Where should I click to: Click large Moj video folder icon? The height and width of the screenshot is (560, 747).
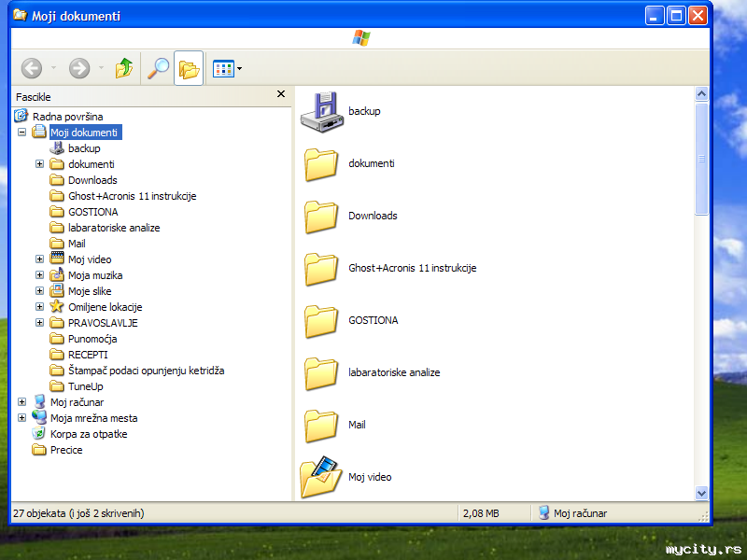coord(321,477)
